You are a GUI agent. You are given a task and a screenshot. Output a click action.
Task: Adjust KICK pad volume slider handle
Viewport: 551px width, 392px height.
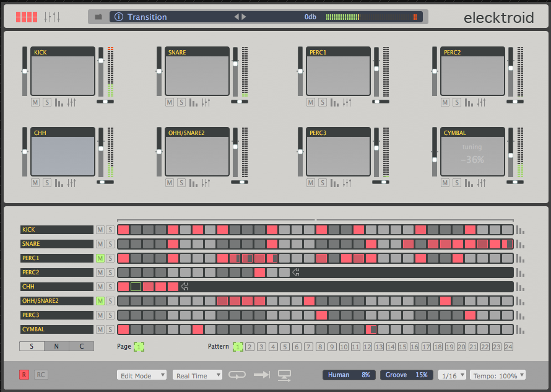tap(101, 61)
